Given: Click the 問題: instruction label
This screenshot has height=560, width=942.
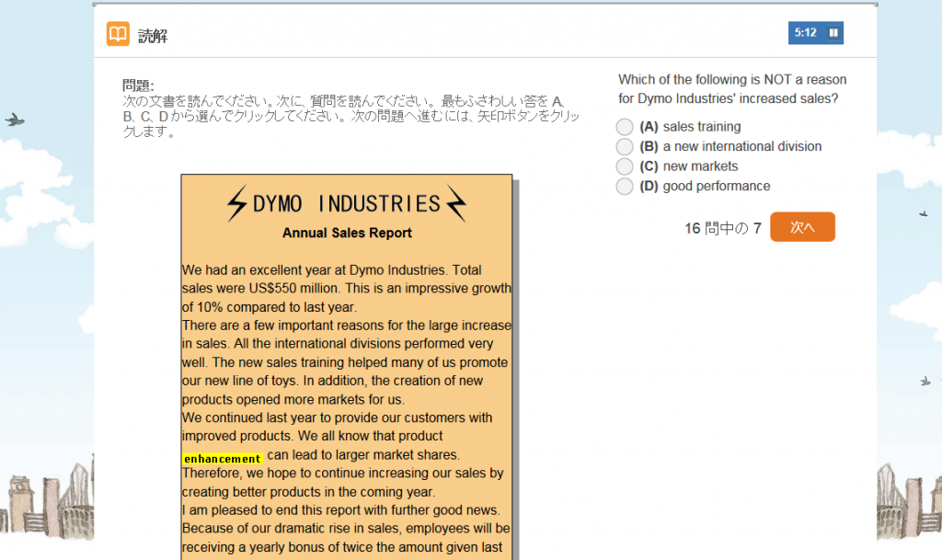Looking at the screenshot, I should (138, 86).
